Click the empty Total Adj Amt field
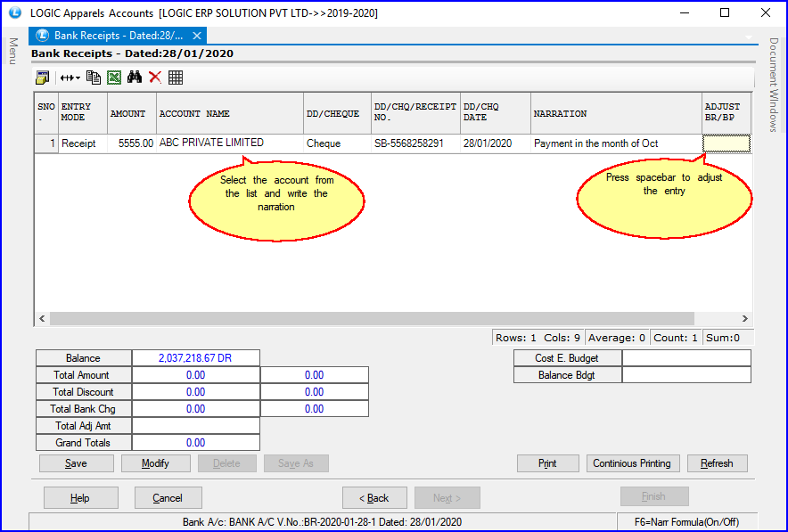The width and height of the screenshot is (788, 532). 195,426
